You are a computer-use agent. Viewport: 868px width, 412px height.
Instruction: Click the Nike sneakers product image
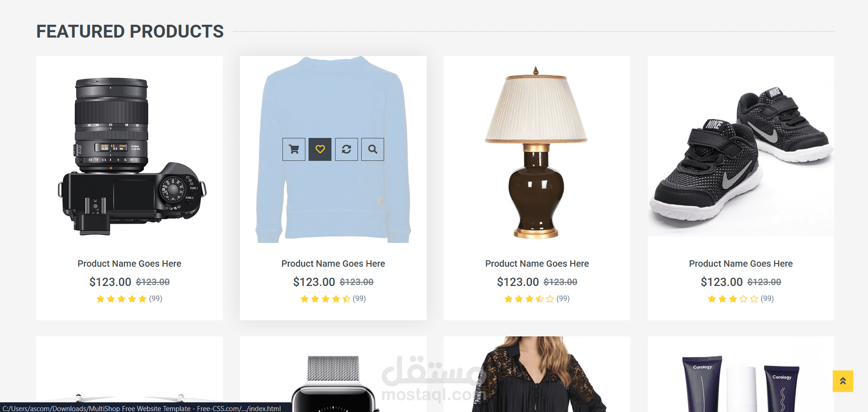(741, 147)
